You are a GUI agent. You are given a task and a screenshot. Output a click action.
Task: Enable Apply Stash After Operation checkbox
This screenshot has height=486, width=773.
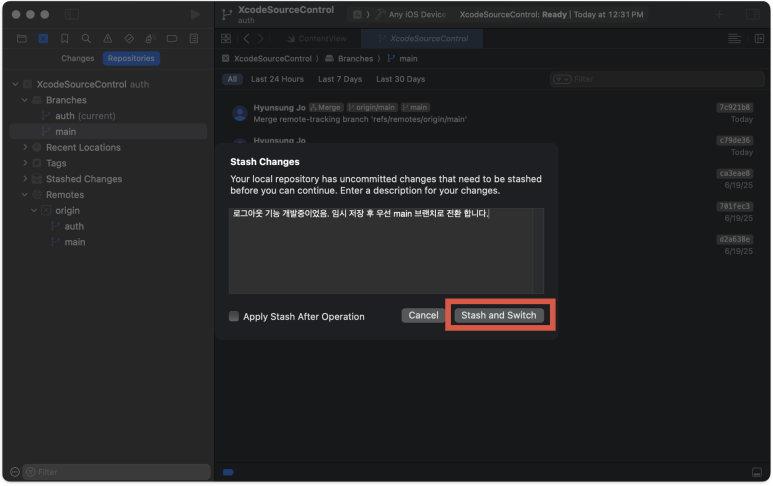[234, 316]
